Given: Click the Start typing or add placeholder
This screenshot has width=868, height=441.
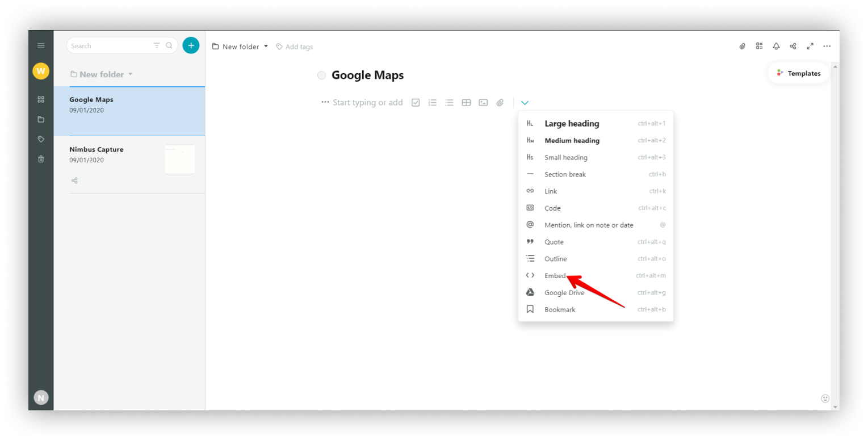Looking at the screenshot, I should click(368, 103).
